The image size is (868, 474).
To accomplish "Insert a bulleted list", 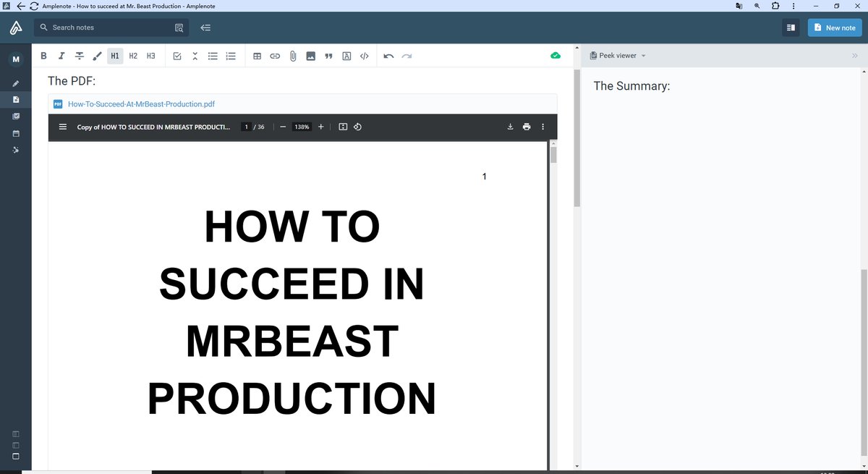I will (x=213, y=56).
